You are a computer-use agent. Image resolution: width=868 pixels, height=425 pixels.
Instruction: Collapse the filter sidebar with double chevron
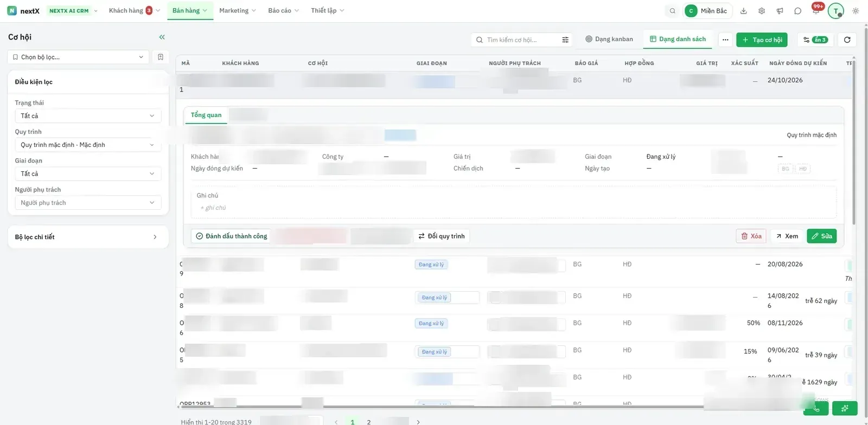(162, 37)
